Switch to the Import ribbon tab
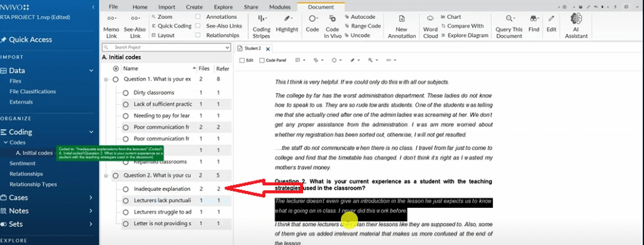The width and height of the screenshot is (644, 245). [167, 7]
